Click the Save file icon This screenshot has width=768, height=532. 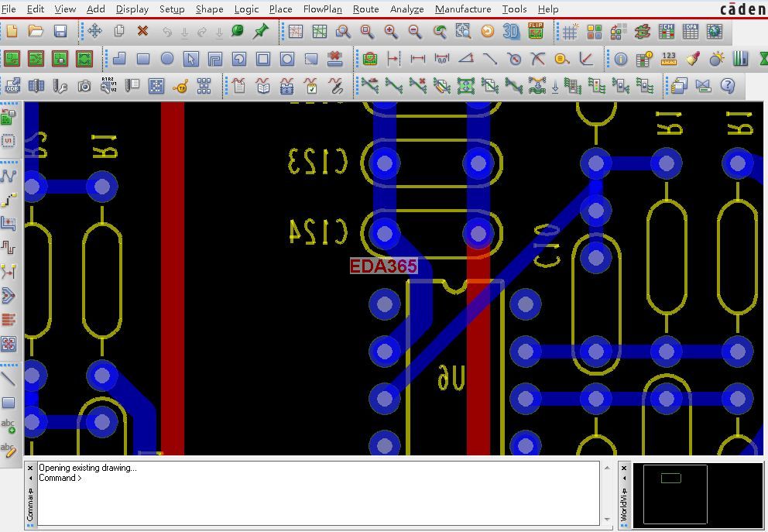[x=60, y=32]
